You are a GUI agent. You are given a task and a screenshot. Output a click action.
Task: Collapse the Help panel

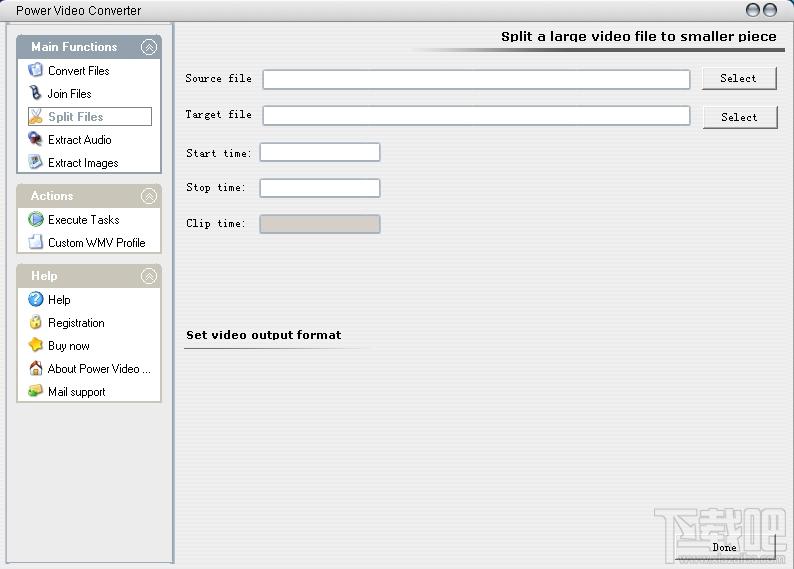point(149,276)
